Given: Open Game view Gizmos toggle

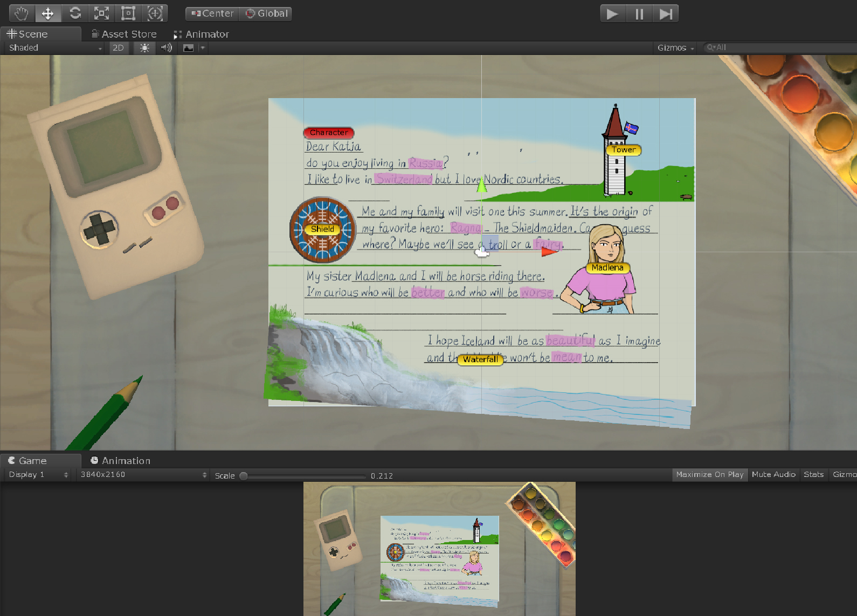Looking at the screenshot, I should [844, 474].
